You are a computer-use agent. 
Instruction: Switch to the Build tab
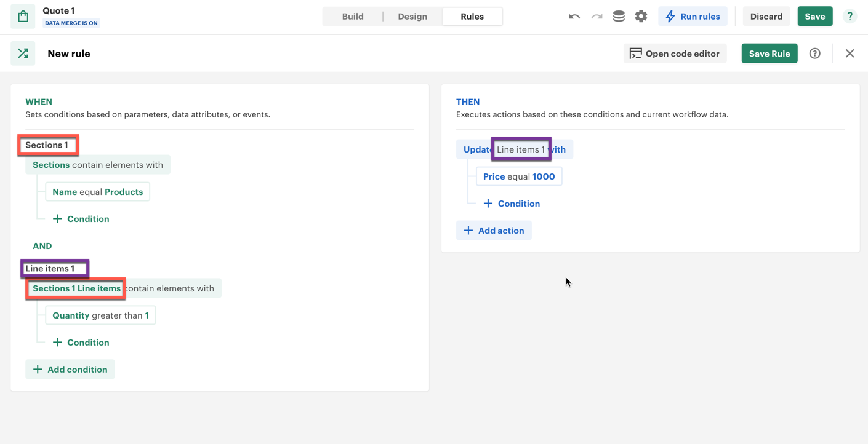click(x=353, y=17)
